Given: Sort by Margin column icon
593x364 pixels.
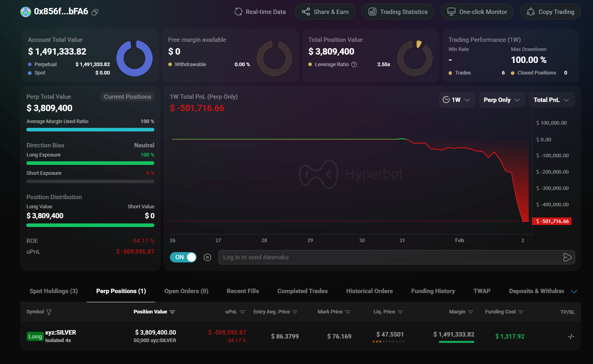Looking at the screenshot, I should pos(471,312).
